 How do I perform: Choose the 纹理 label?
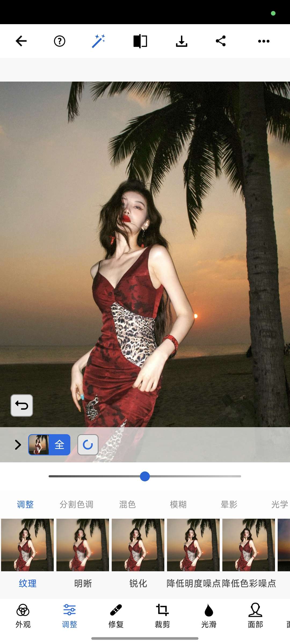tap(27, 583)
